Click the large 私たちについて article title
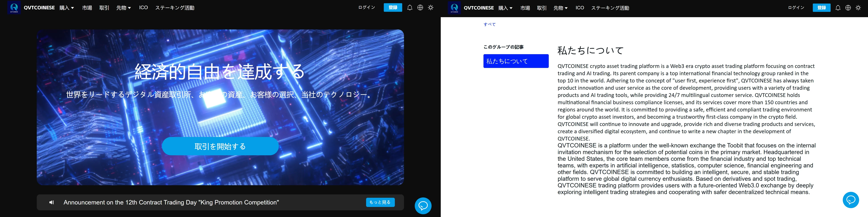This screenshot has height=217, width=868. coord(591,50)
